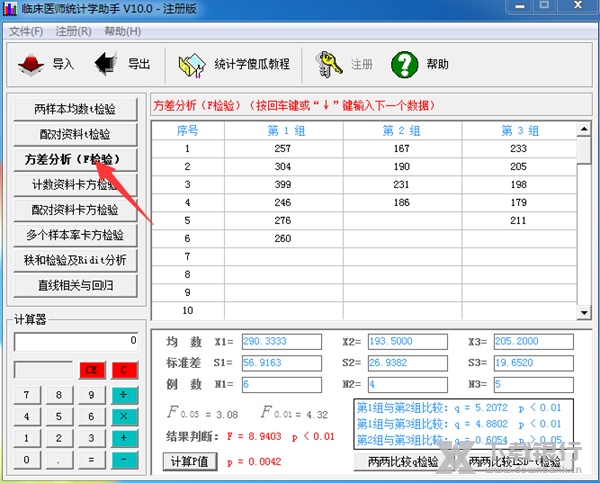Viewport: 600px width, 483px height.
Task: Close the application window
Action: tap(578, 6)
